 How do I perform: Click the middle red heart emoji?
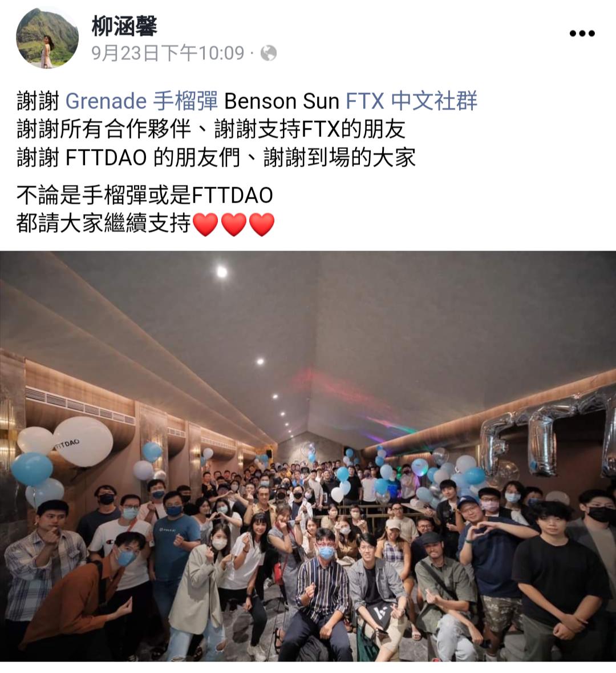[234, 224]
